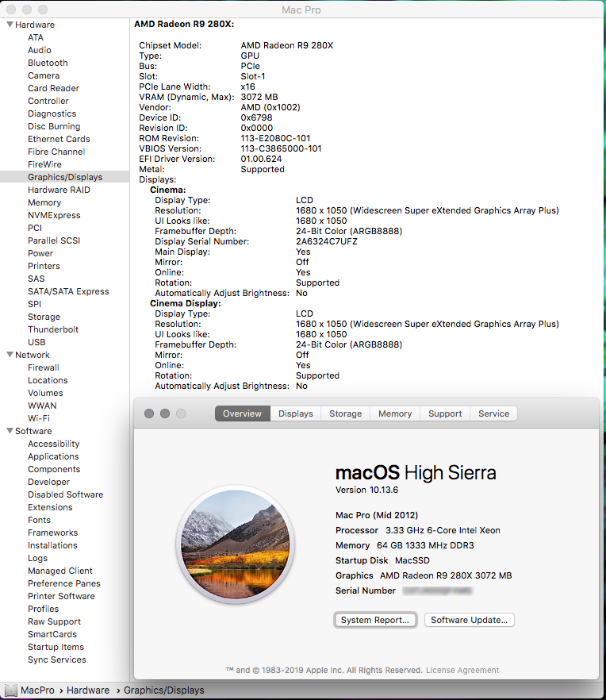Screen dimensions: 606x700
Task: Select Wi-Fi under Network
Action: [x=39, y=418]
